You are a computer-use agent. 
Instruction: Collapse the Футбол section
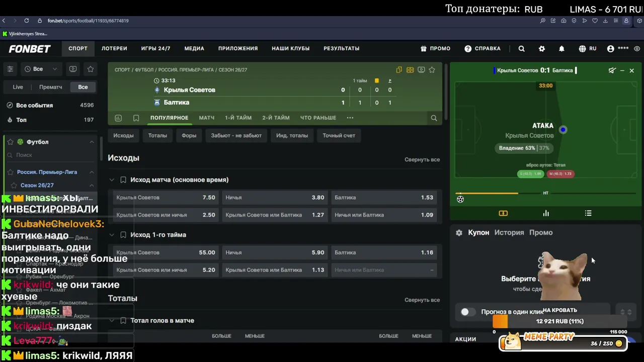pyautogui.click(x=92, y=142)
